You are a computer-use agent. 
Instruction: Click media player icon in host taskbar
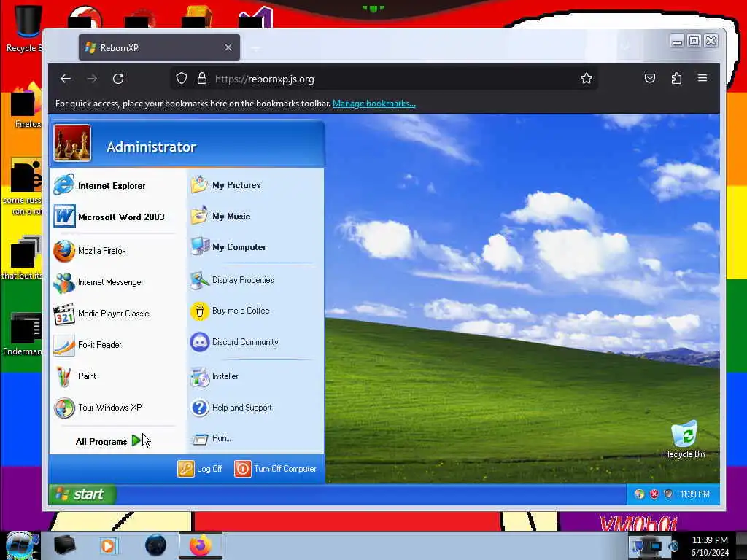[x=108, y=545]
